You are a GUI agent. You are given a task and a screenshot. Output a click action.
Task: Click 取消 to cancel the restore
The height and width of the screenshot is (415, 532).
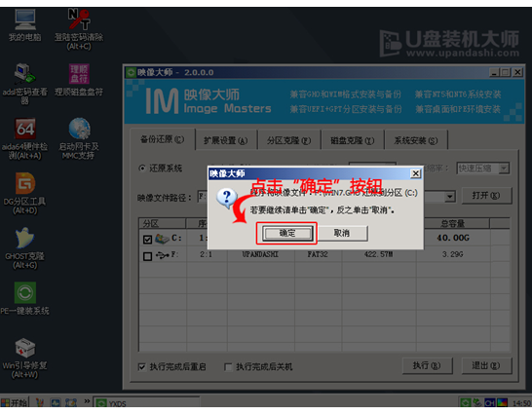(x=342, y=233)
